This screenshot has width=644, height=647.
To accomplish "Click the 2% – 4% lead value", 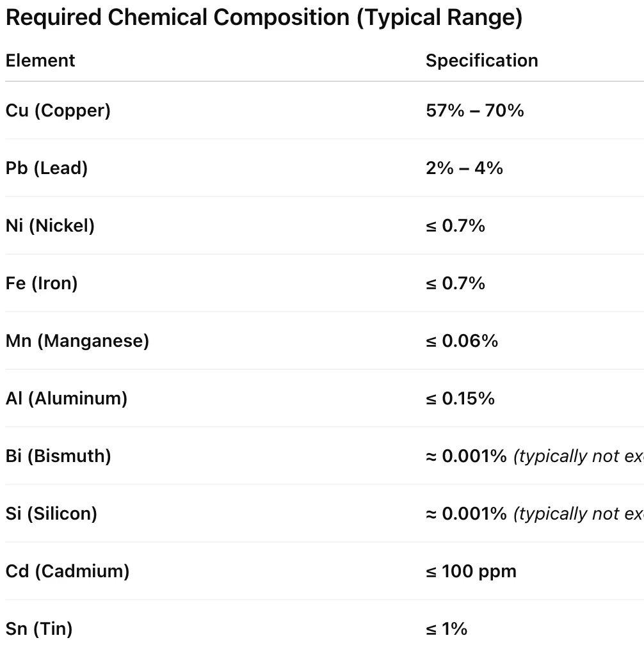I will pyautogui.click(x=464, y=168).
